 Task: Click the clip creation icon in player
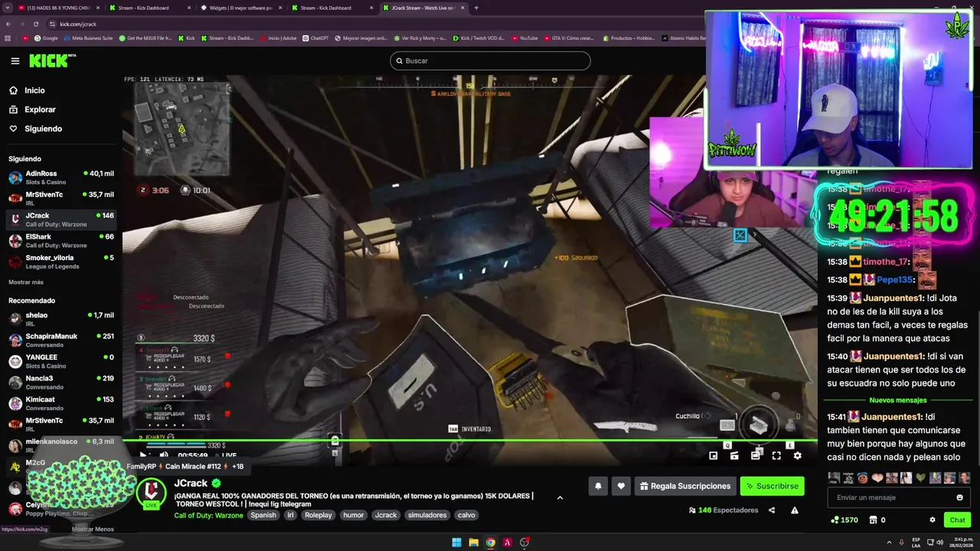tap(734, 455)
